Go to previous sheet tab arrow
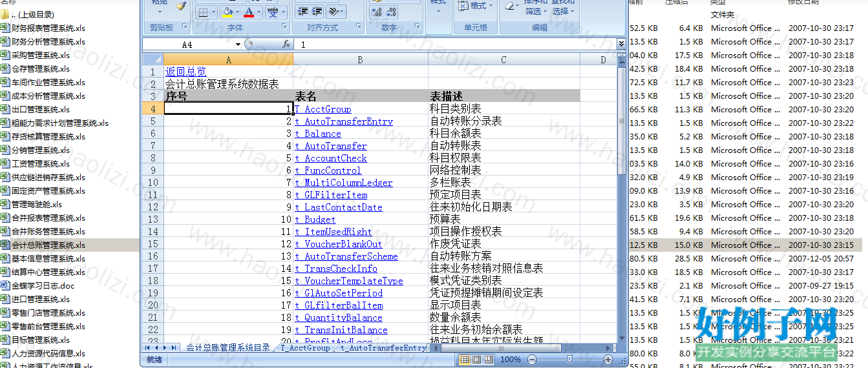The width and height of the screenshot is (868, 368). tap(156, 347)
